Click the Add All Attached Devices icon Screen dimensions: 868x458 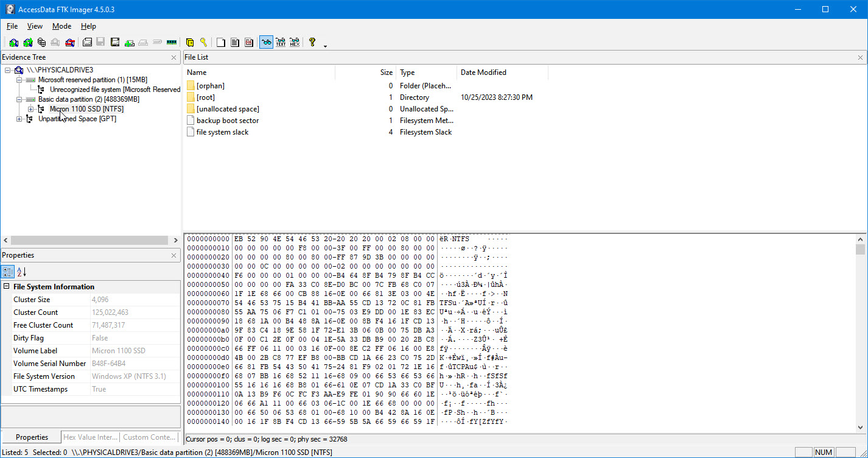(x=27, y=43)
